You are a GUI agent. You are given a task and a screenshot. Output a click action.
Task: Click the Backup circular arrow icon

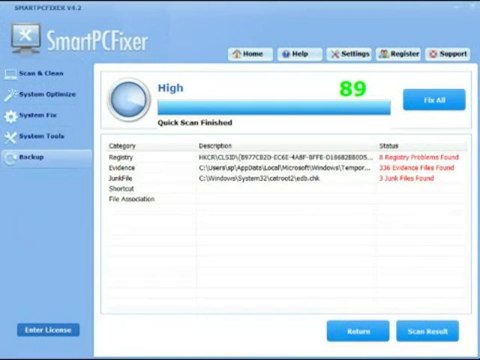10,158
